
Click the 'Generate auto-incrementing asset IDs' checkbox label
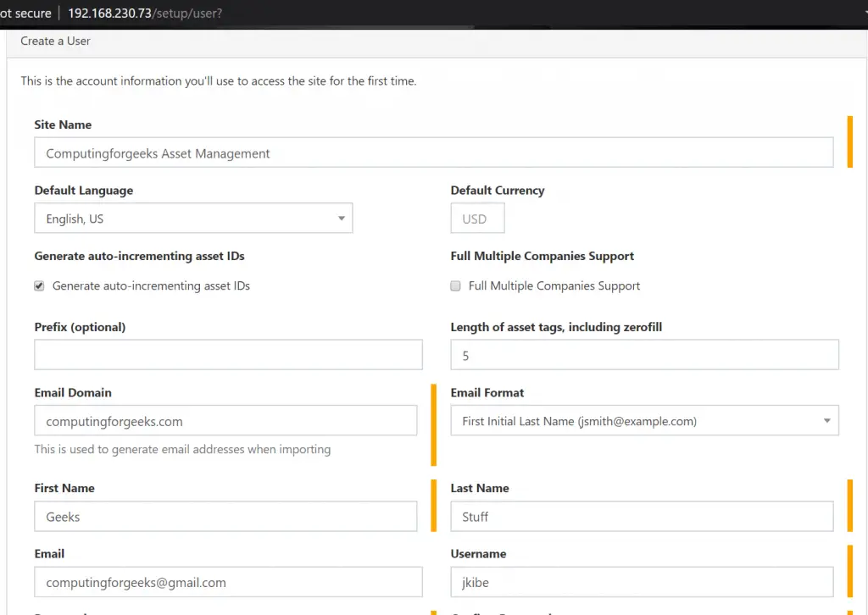coord(151,286)
